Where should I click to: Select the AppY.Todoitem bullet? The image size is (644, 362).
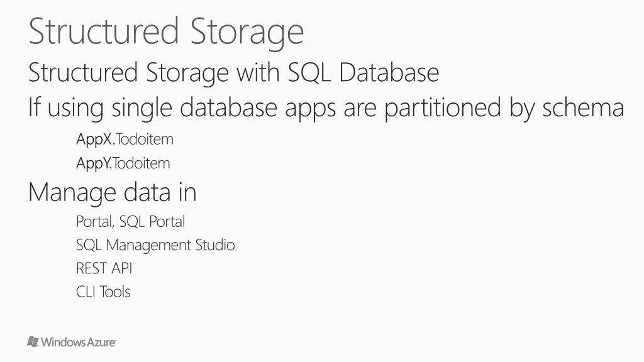coord(123,163)
